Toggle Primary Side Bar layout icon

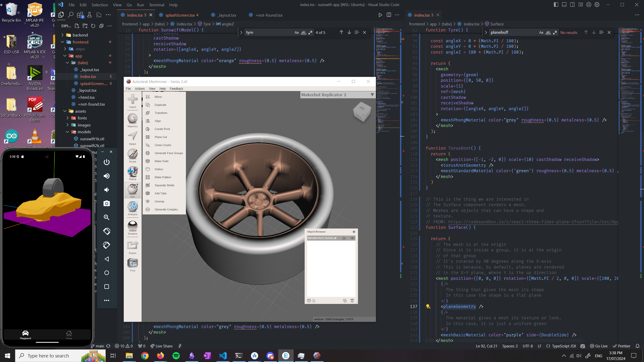click(x=556, y=5)
